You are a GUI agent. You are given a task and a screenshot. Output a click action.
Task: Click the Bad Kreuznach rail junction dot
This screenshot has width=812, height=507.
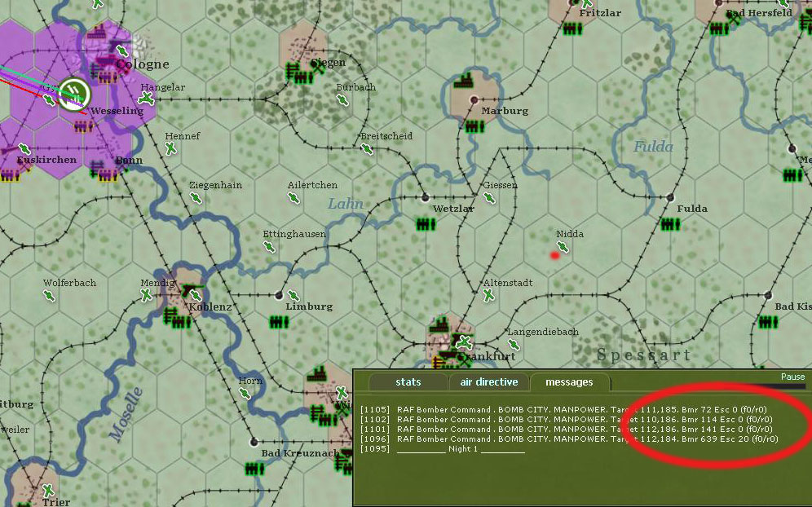pyautogui.click(x=254, y=442)
